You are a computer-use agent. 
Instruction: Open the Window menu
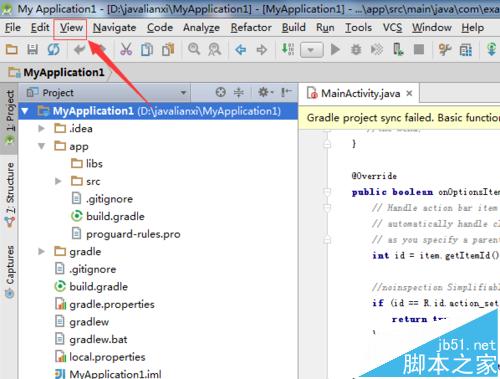[x=432, y=28]
